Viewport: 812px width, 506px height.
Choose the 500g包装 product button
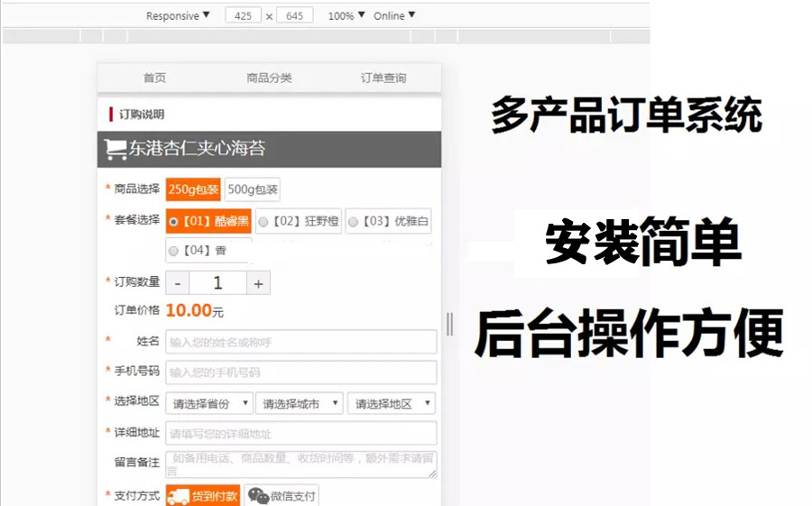click(253, 189)
